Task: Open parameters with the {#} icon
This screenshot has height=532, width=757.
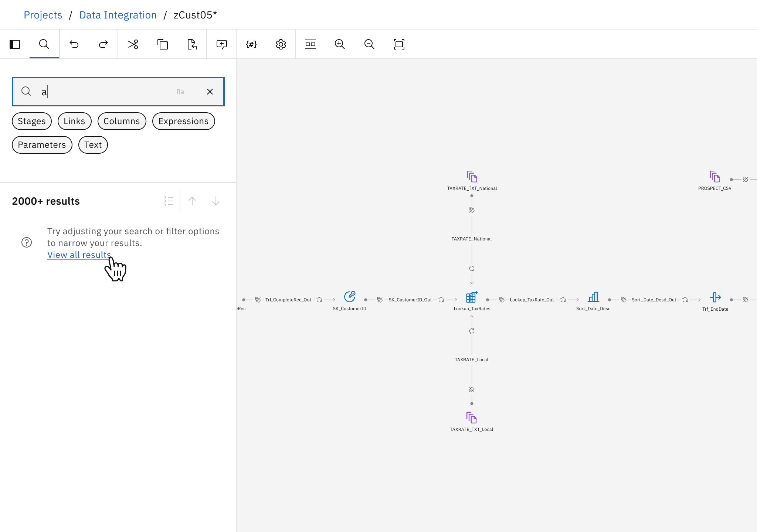Action: point(251,44)
